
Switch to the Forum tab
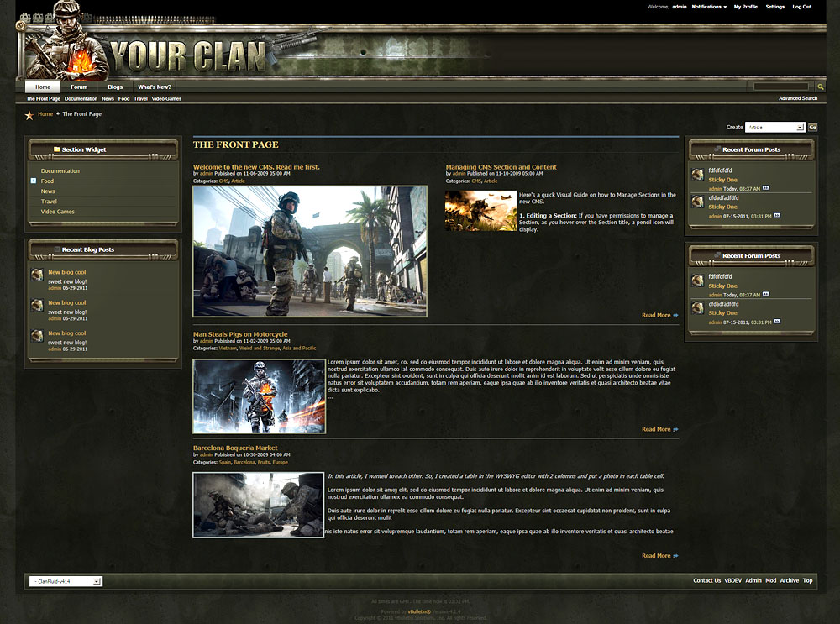tap(79, 87)
